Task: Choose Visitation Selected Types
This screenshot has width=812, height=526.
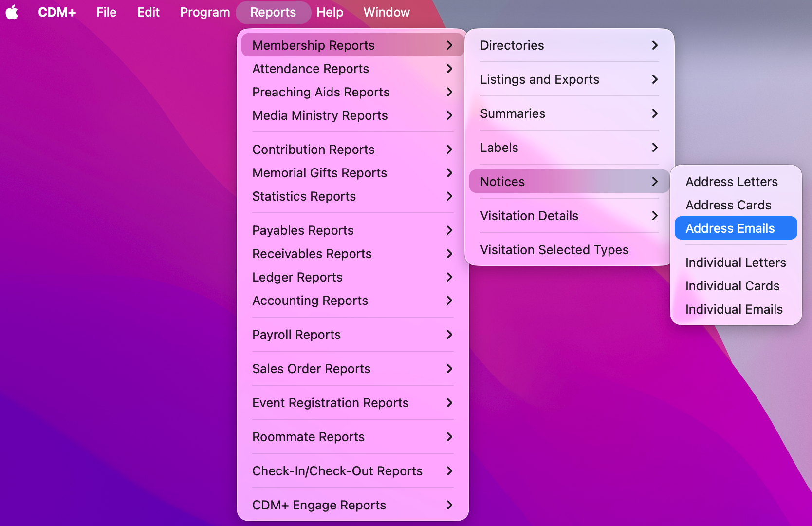Action: click(x=570, y=250)
